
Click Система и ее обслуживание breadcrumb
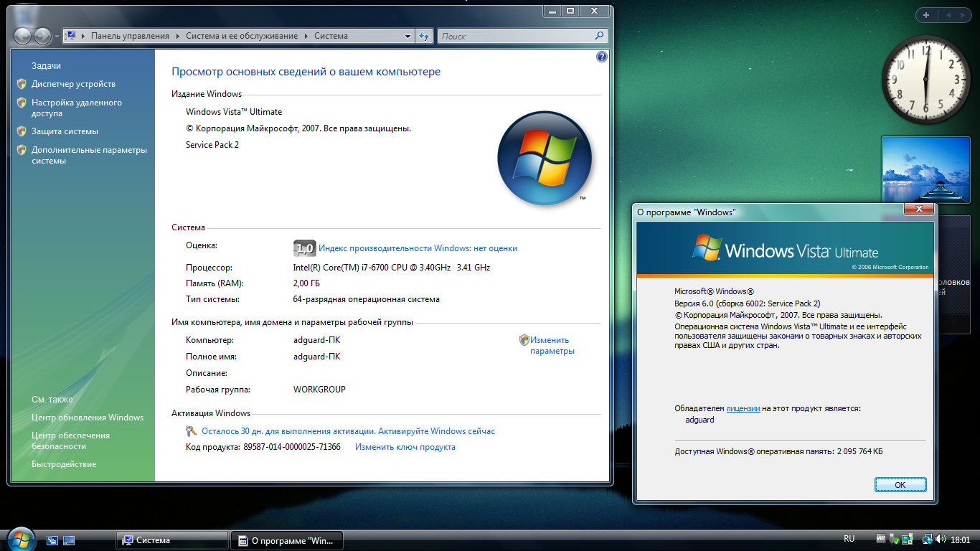(x=241, y=36)
